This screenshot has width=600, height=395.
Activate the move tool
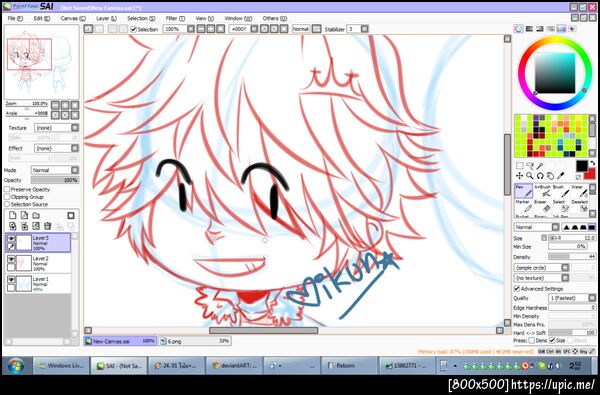520,176
